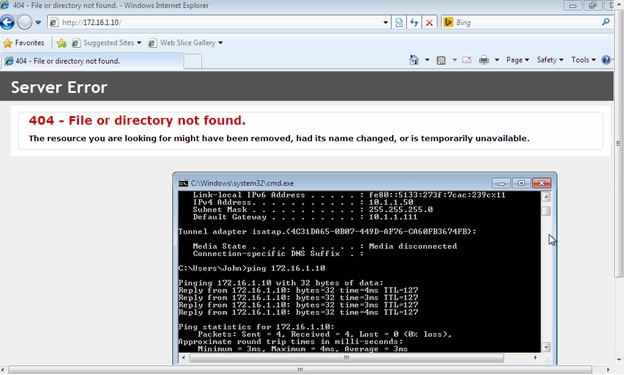Click the Media disconnected status line
Image resolution: width=624 pixels, height=375 pixels.
(x=325, y=246)
